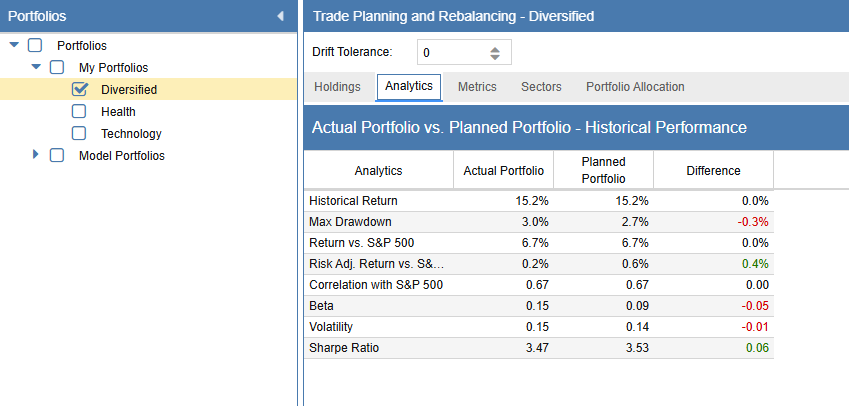Enable the Technology portfolio checkbox

(80, 133)
